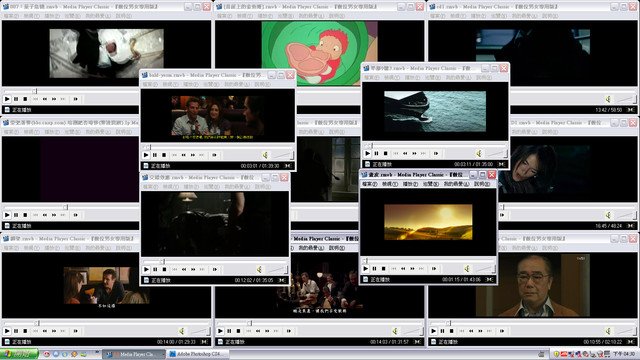Increase speed in the 00:10:55 / 02:10:22 window
The height and width of the screenshot is (360, 640).
pyautogui.click(x=480, y=331)
